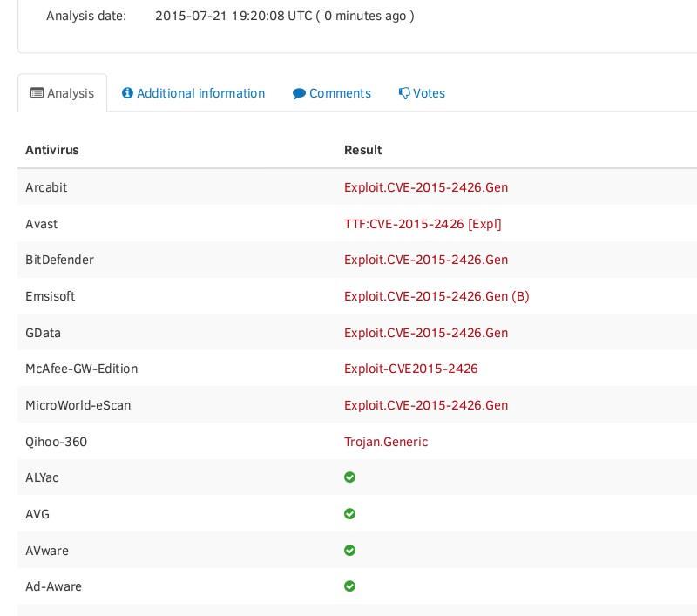
Task: Click the speech bubble Comments icon
Action: tap(299, 94)
